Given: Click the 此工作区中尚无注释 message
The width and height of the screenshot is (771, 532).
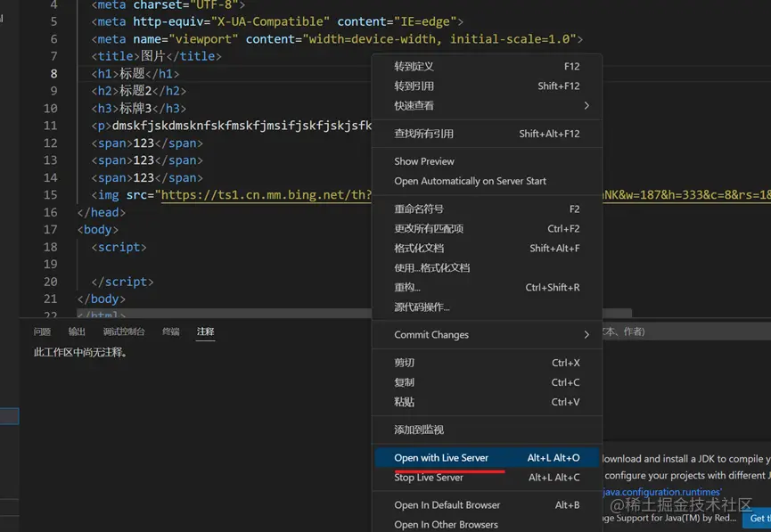Looking at the screenshot, I should (x=80, y=353).
